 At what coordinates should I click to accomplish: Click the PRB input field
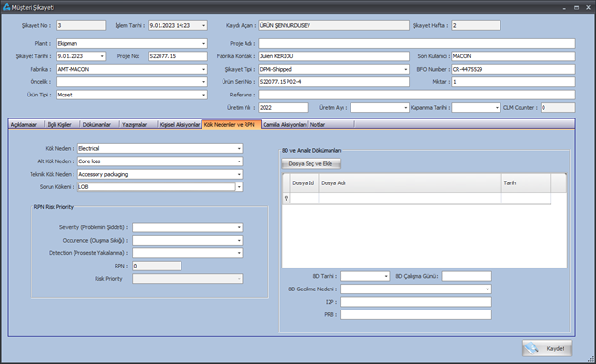415,315
